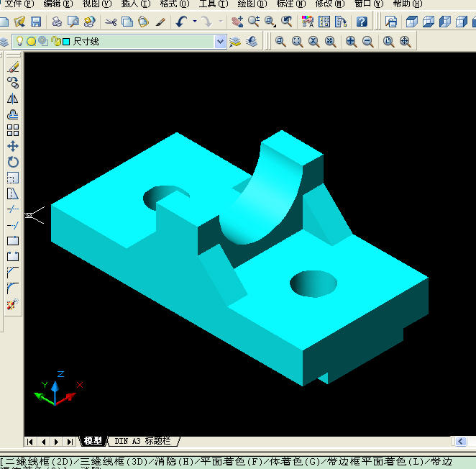The height and width of the screenshot is (469, 476).
Task: Click the Undo arrow icon
Action: click(x=181, y=22)
